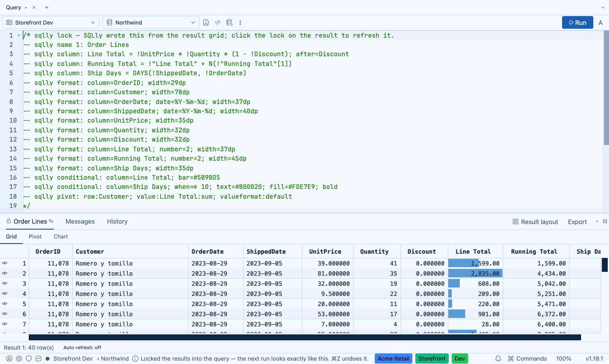The width and height of the screenshot is (609, 364).
Task: Click the pencil rename icon on Order Lines
Action: (51, 221)
